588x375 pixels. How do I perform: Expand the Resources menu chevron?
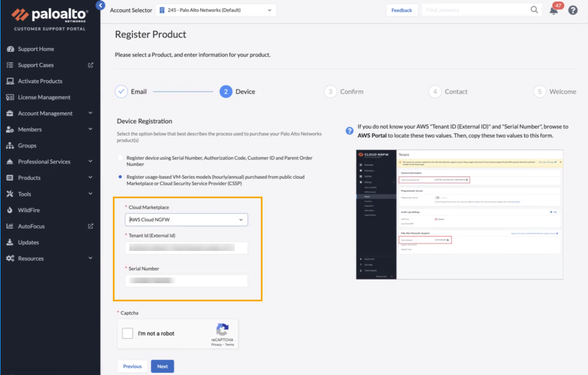coord(90,258)
